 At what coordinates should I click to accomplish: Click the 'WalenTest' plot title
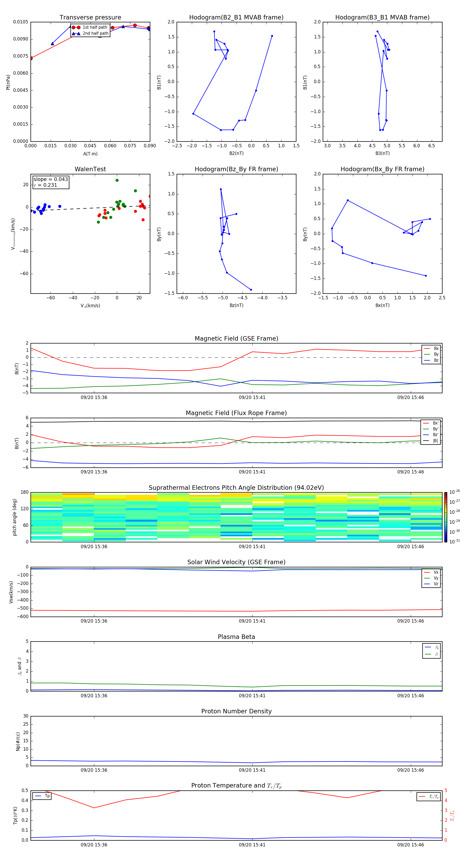click(x=90, y=169)
